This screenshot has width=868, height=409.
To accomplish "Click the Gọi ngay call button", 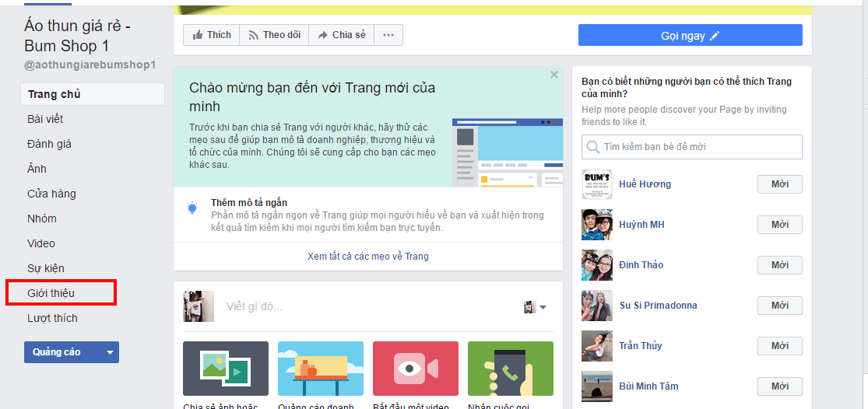I will coord(691,35).
